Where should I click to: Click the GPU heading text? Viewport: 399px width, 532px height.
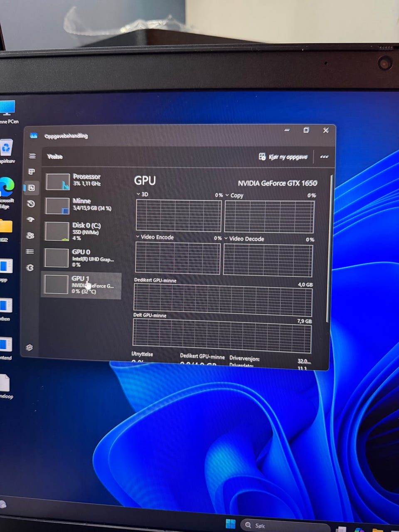click(145, 180)
